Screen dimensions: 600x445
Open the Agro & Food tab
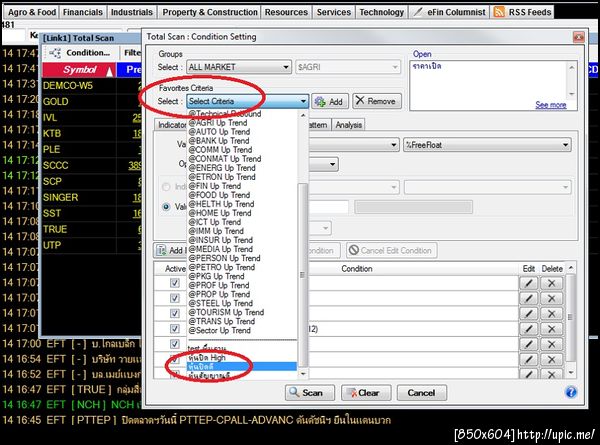[x=32, y=12]
